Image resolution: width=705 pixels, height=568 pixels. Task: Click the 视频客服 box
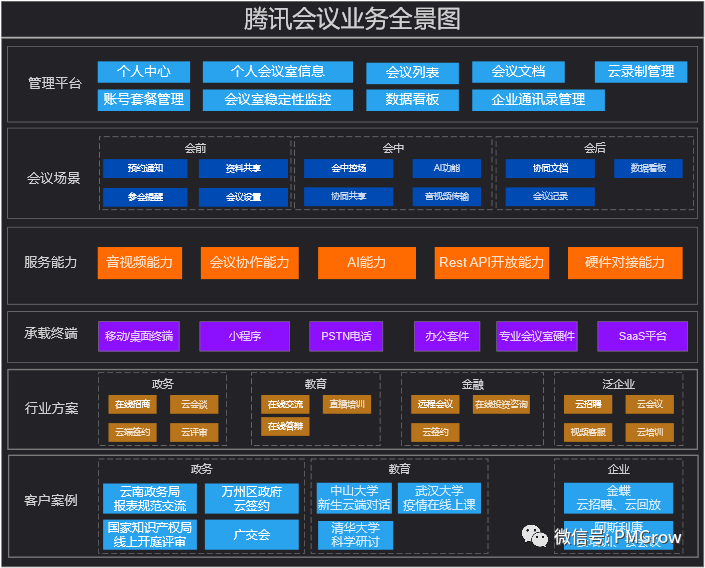point(588,433)
